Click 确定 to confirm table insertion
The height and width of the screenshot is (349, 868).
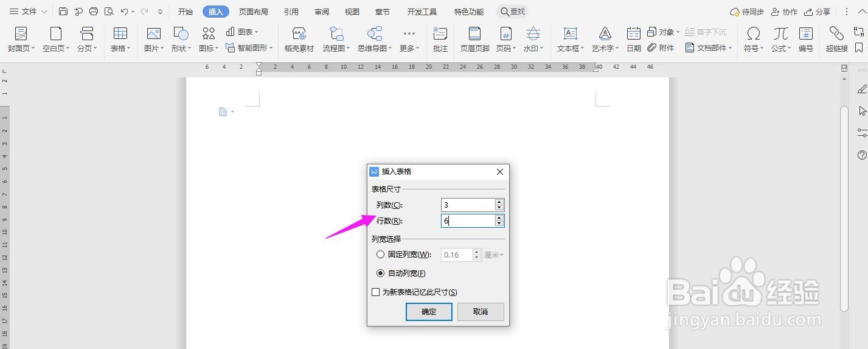[x=429, y=311]
